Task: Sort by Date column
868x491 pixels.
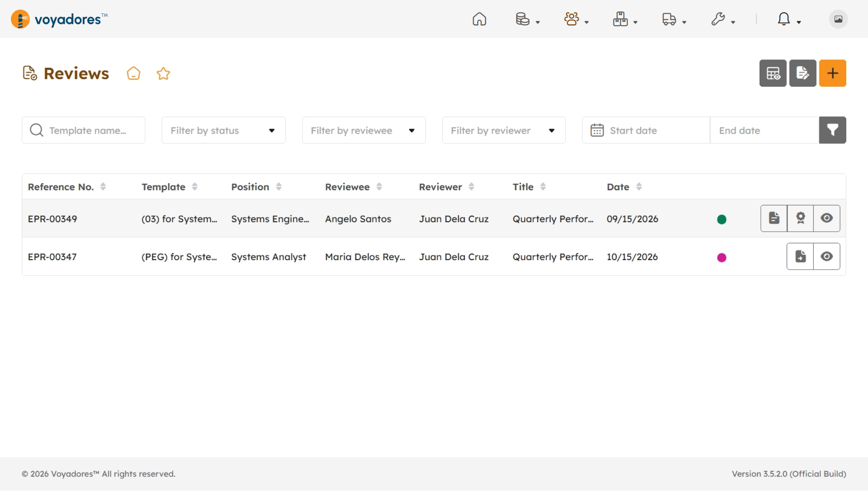Action: pos(624,187)
